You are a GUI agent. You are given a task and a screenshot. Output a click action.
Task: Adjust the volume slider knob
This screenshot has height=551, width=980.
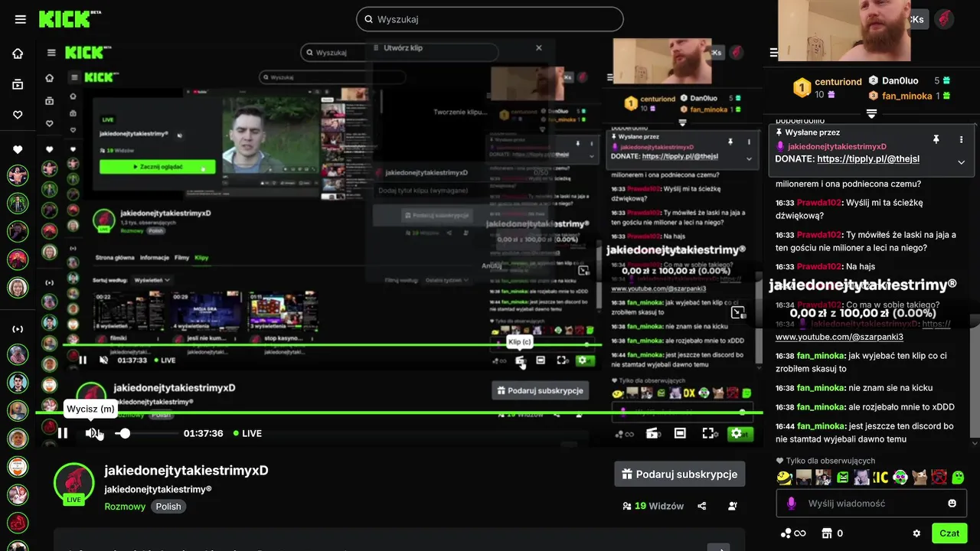(x=125, y=433)
